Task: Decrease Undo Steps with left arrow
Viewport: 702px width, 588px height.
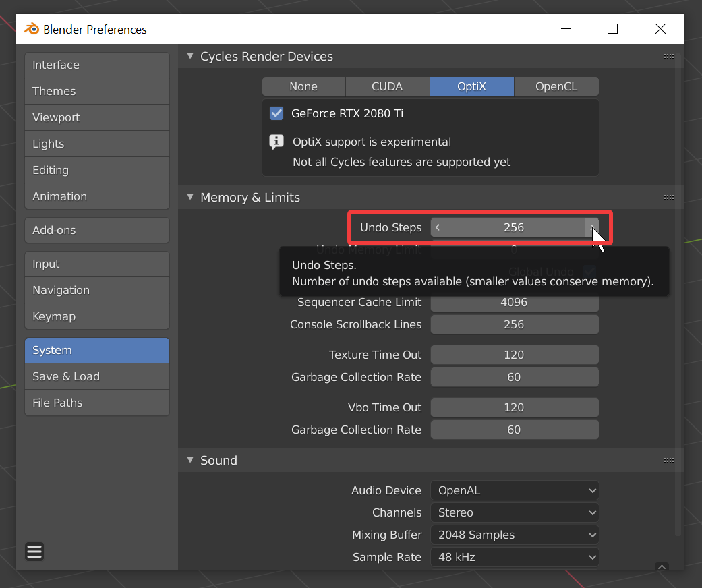Action: pyautogui.click(x=438, y=227)
